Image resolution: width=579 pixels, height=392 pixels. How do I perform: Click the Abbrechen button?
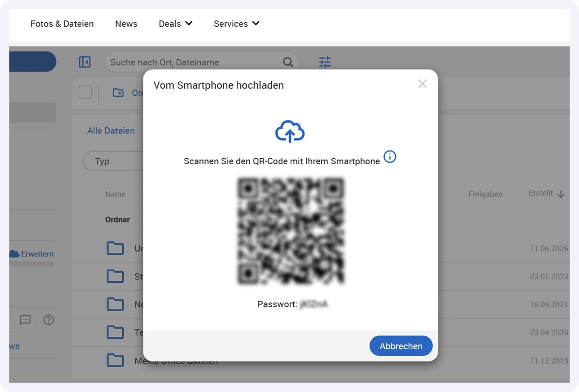[x=401, y=346]
